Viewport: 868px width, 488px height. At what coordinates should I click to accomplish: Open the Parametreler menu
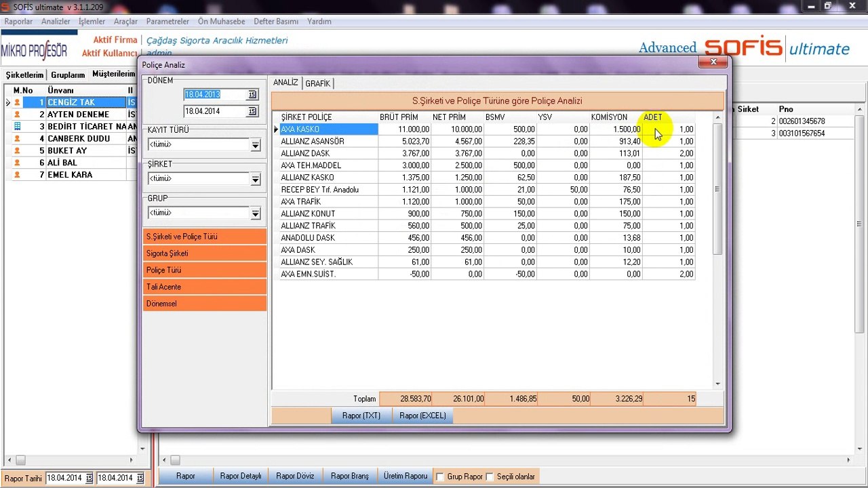click(167, 22)
